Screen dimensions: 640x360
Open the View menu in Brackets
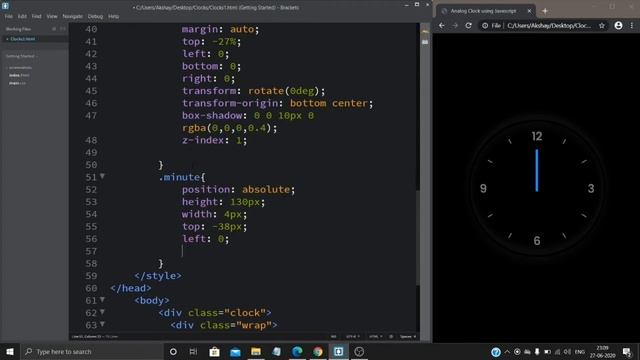click(x=52, y=16)
